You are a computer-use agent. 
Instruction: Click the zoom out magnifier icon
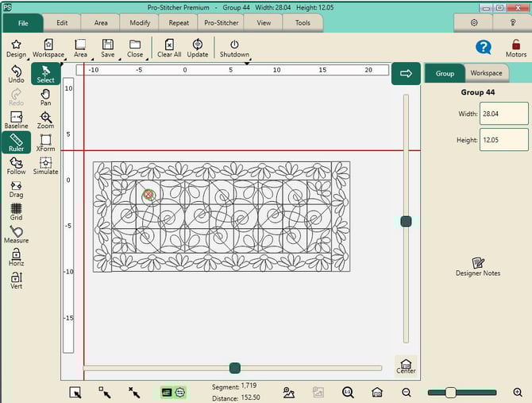[406, 393]
